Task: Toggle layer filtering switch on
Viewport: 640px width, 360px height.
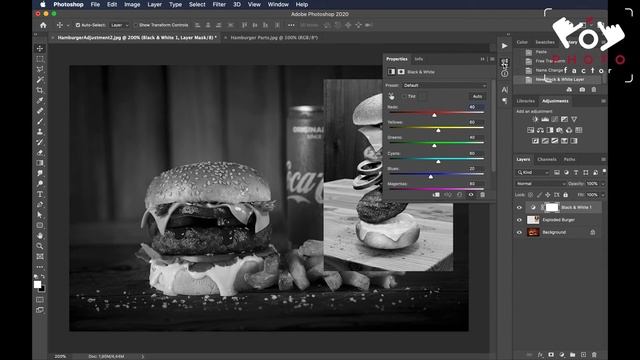Action: pyautogui.click(x=604, y=171)
